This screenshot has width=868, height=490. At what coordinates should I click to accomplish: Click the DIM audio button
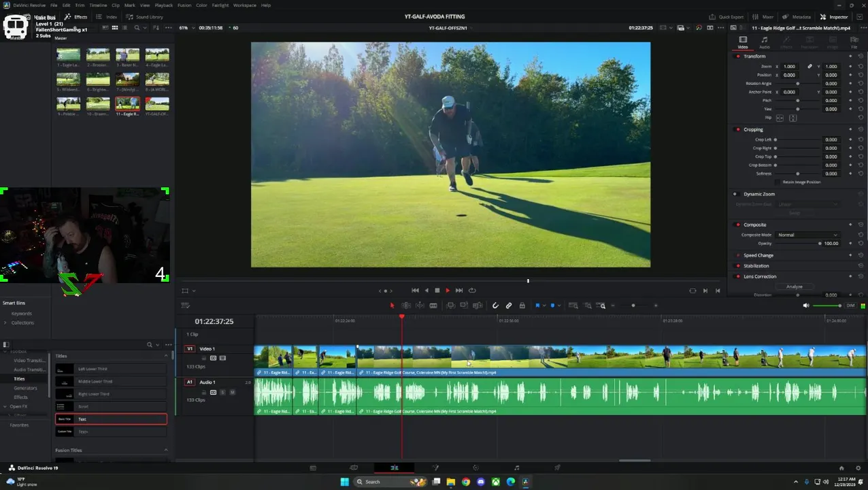click(x=850, y=306)
